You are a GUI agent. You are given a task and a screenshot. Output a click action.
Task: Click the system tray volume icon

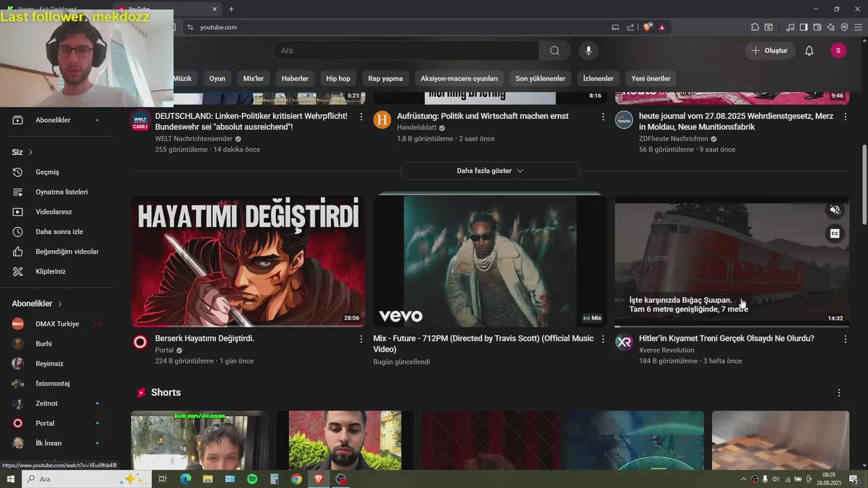(776, 479)
